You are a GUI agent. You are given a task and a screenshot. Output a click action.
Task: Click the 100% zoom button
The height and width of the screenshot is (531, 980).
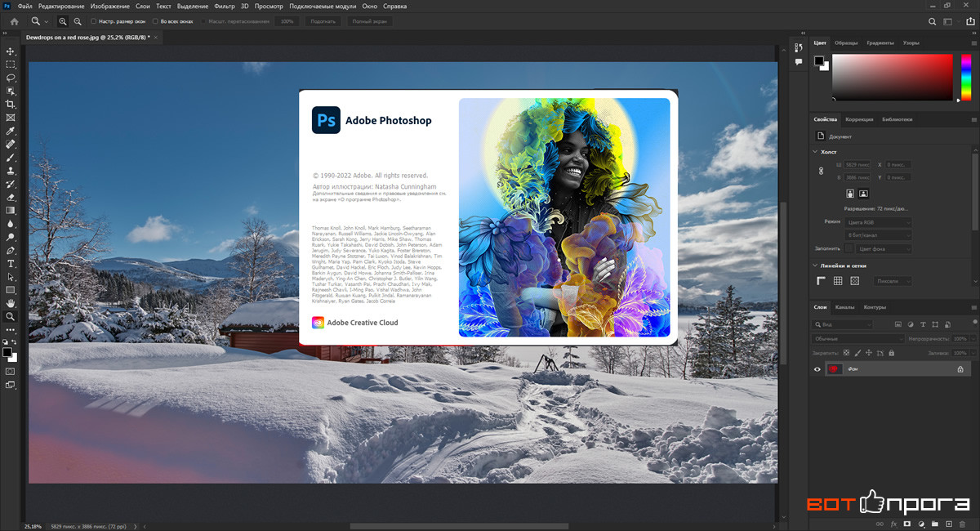click(x=287, y=21)
